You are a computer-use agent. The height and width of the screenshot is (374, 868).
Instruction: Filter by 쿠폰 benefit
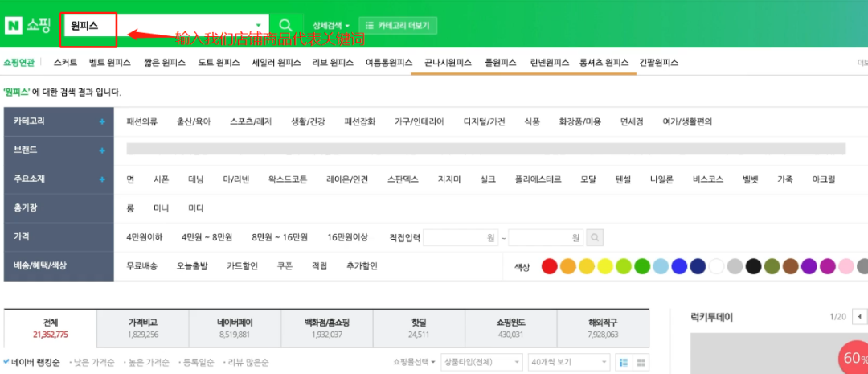pyautogui.click(x=285, y=266)
